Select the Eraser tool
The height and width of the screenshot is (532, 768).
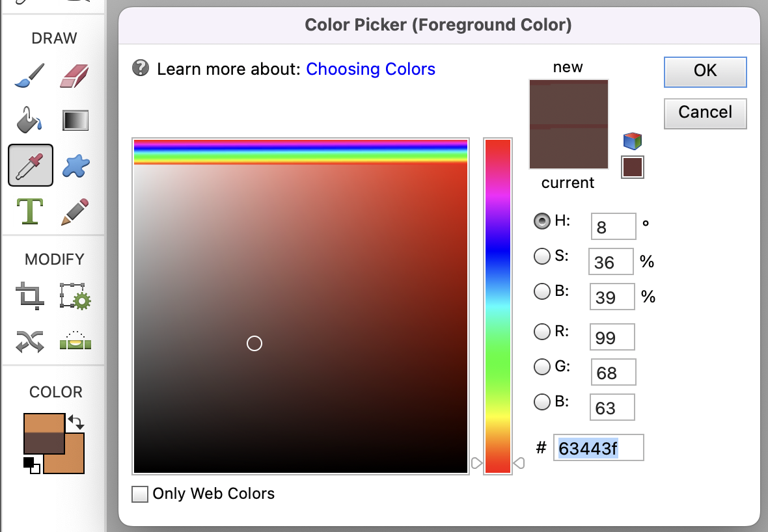[x=75, y=76]
